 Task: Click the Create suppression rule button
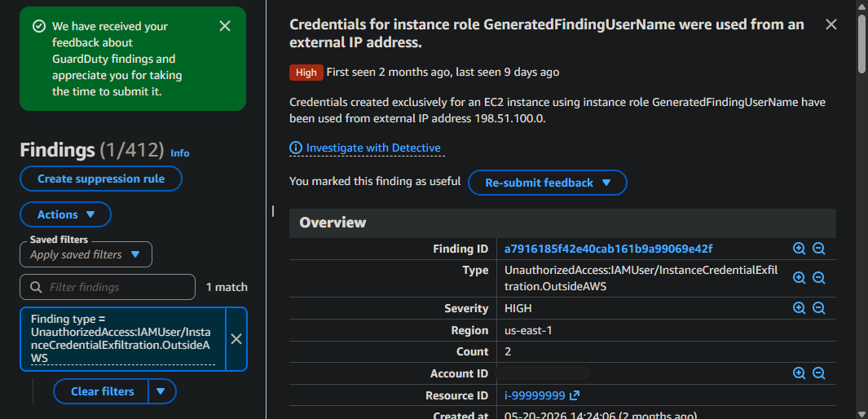click(101, 179)
